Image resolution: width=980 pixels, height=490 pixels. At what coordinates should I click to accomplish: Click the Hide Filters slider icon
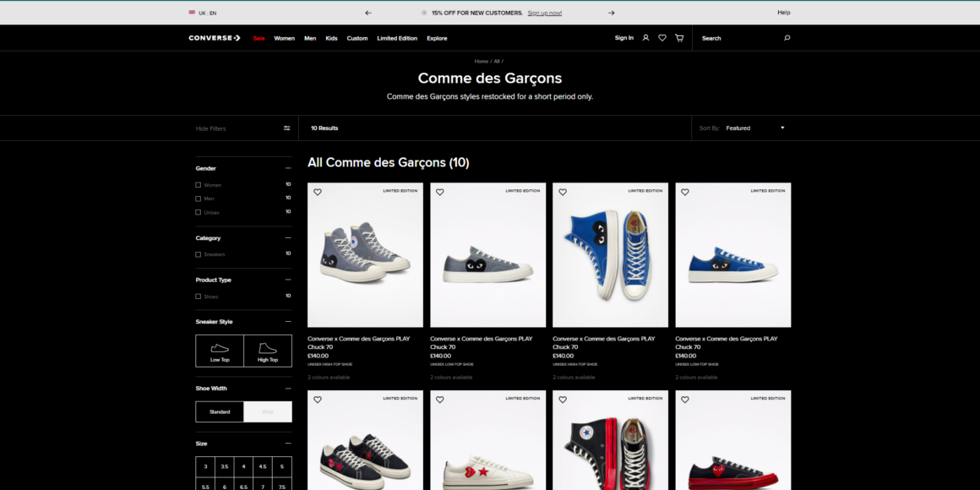click(287, 128)
